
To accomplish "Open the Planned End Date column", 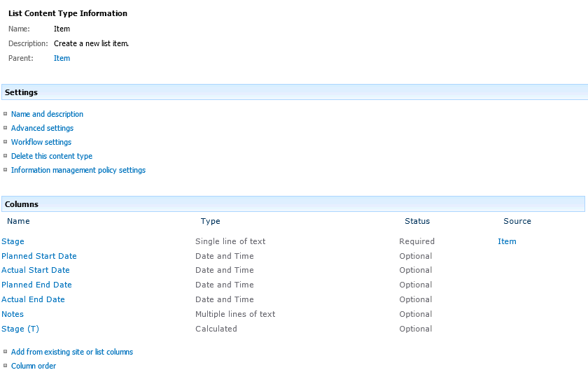I will coord(36,285).
